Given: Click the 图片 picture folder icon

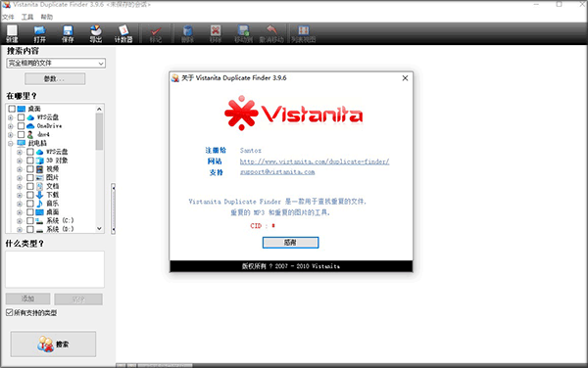Looking at the screenshot, I should coord(40,177).
